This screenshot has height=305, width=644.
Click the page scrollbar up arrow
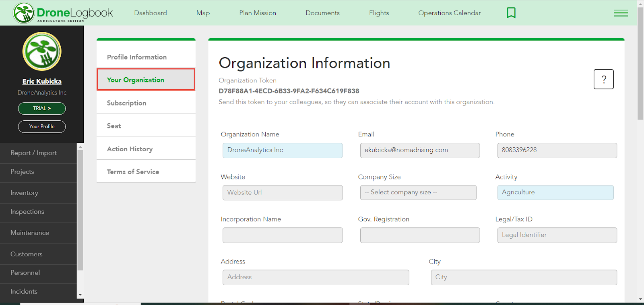pyautogui.click(x=640, y=3)
